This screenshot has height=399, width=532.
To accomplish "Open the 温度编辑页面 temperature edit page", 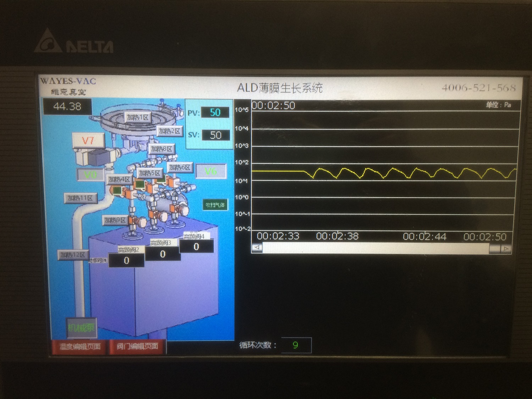I will [80, 347].
